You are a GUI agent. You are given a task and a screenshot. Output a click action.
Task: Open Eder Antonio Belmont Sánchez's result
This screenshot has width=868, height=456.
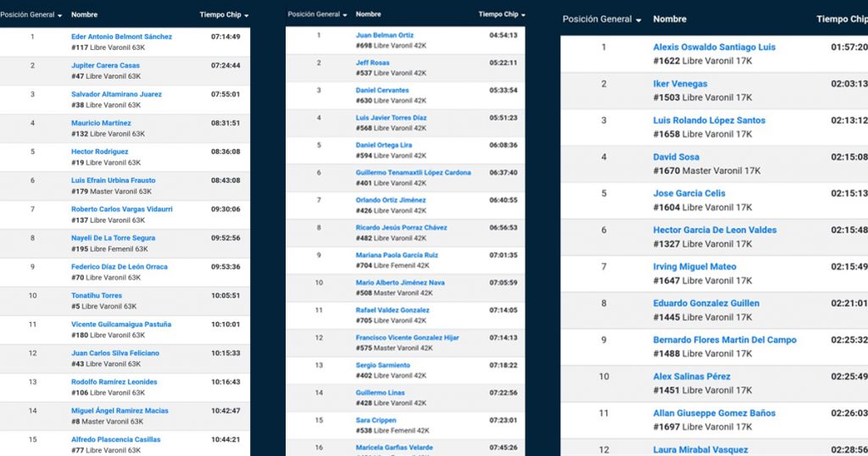[x=121, y=36]
